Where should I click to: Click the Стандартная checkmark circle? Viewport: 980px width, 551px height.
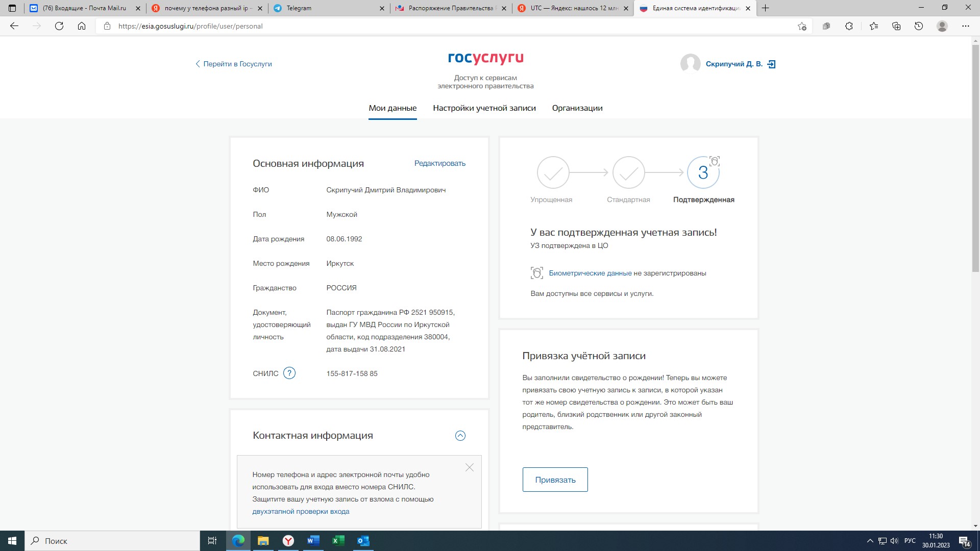point(628,172)
